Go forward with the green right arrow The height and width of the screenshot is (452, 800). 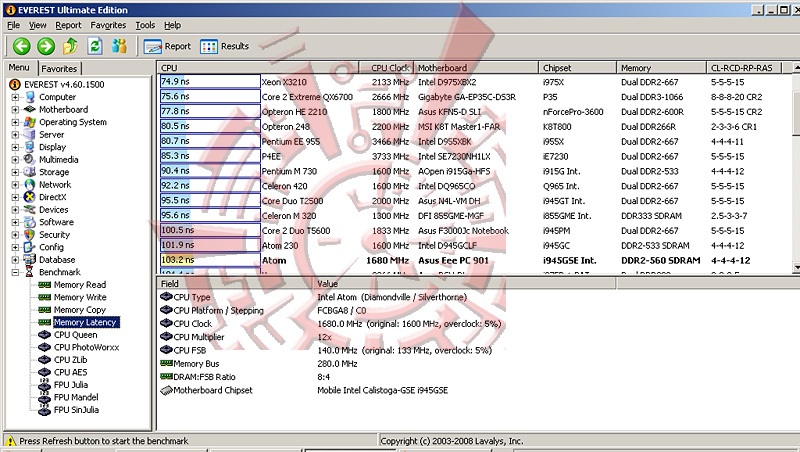(x=45, y=46)
